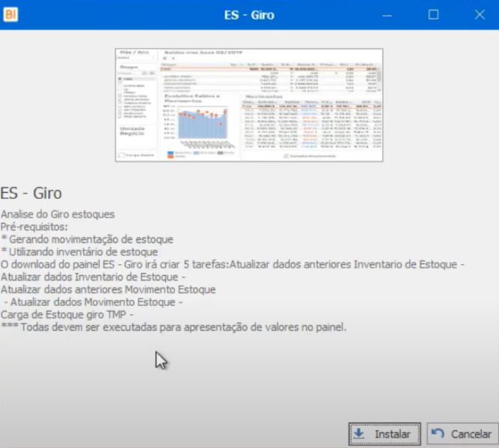Click the orange BI app icon
Image resolution: width=499 pixels, height=448 pixels.
[10, 15]
